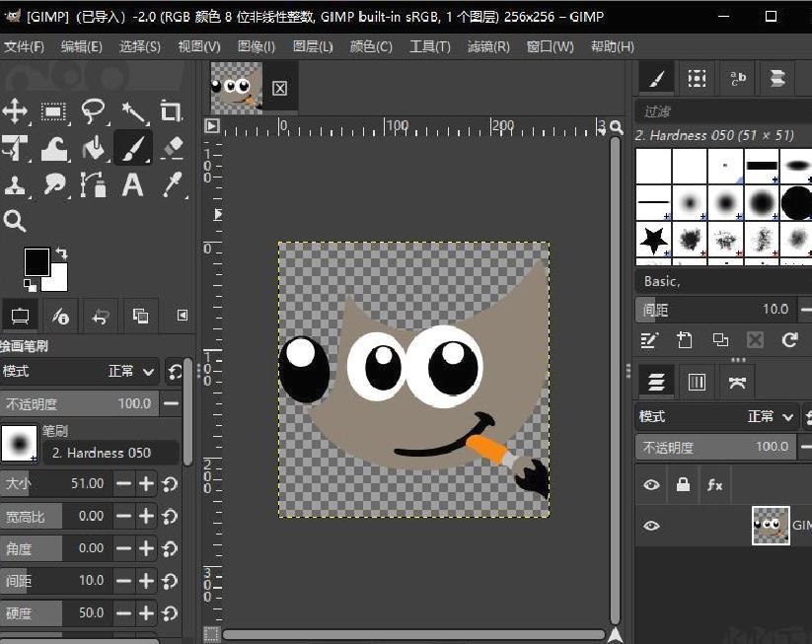Image resolution: width=812 pixels, height=644 pixels.
Task: Toggle visibility of the GIMP layer
Action: (651, 526)
